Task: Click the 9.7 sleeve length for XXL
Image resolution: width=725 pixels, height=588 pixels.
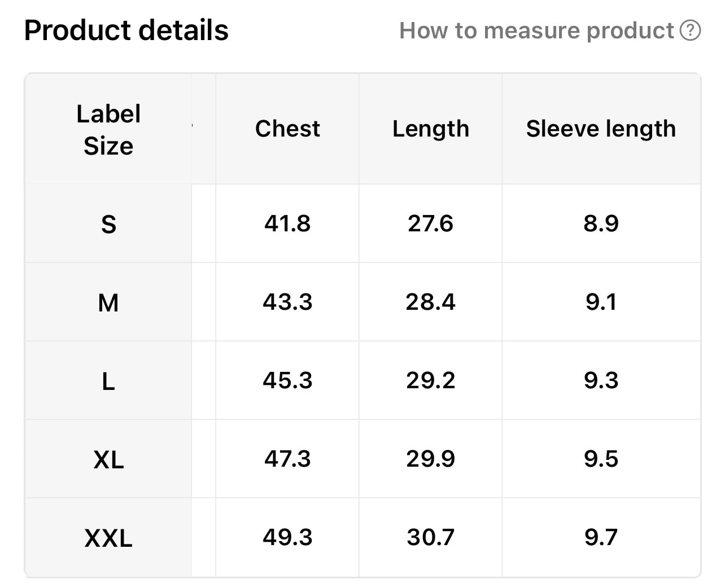Action: (601, 538)
